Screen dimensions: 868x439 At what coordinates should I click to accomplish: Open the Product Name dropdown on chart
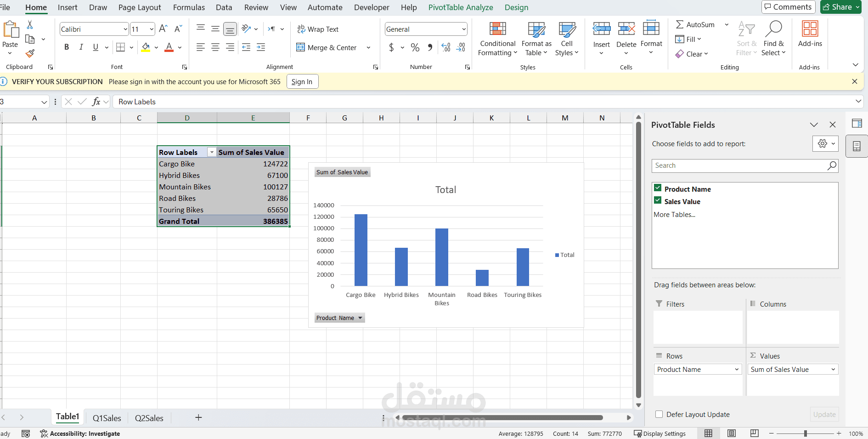[359, 318]
